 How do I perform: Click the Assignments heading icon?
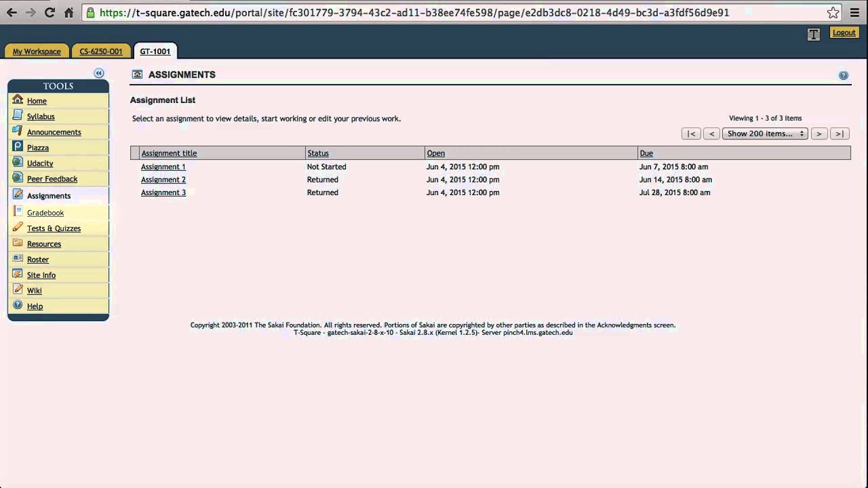pyautogui.click(x=138, y=75)
